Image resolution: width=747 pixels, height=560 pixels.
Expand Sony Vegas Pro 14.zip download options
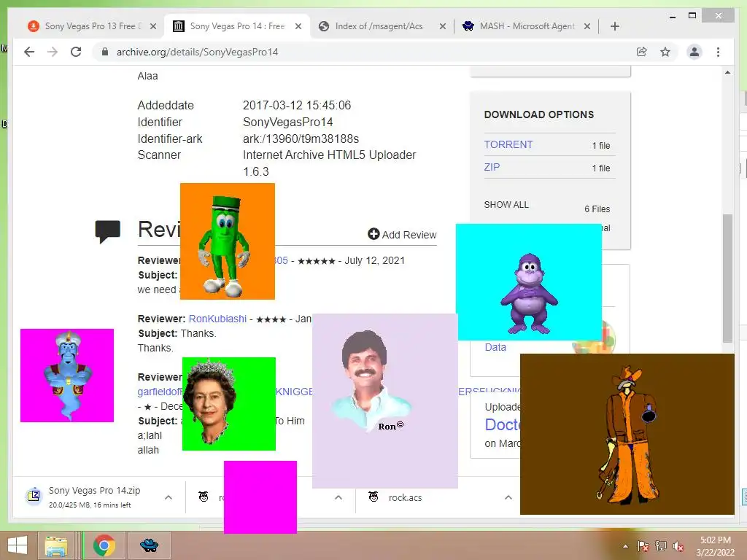click(x=169, y=497)
